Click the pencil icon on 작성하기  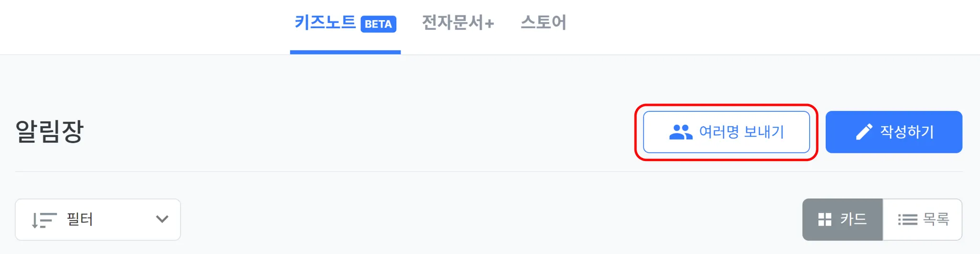click(x=864, y=132)
